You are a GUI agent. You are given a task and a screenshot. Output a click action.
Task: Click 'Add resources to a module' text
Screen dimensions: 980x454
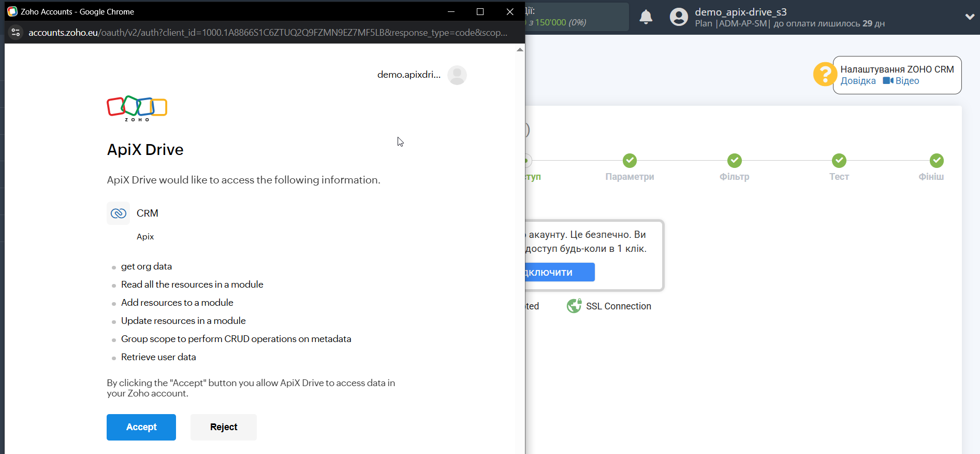point(177,303)
